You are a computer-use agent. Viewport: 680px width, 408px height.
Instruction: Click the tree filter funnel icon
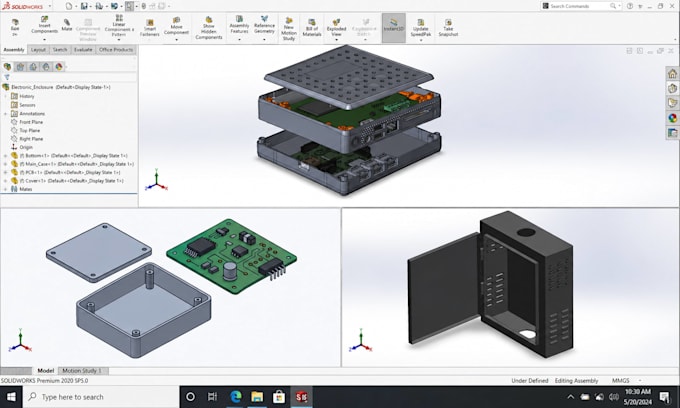click(x=7, y=77)
